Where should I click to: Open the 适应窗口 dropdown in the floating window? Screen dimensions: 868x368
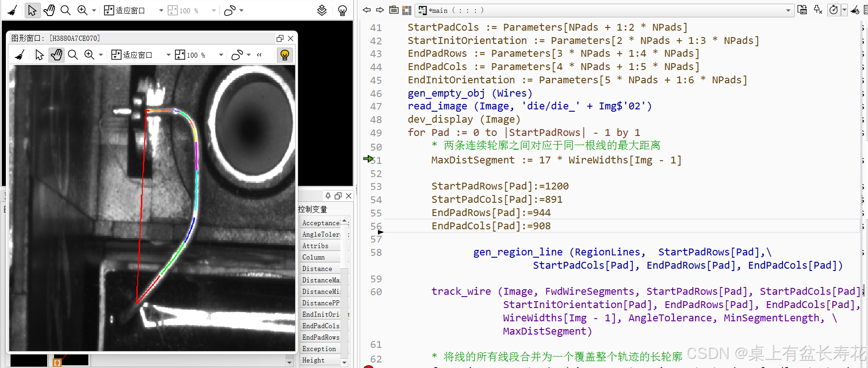168,55
